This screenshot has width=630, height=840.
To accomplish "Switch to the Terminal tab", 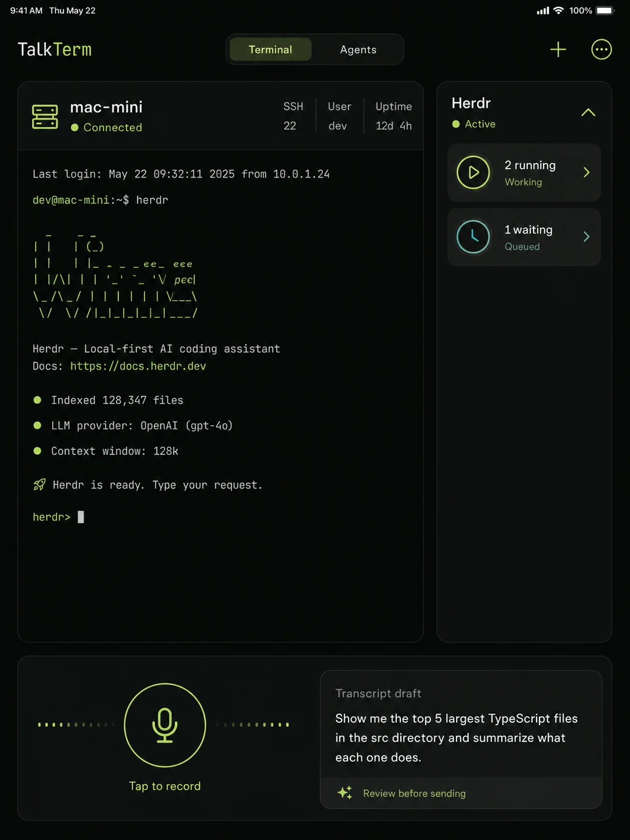I will tap(270, 49).
